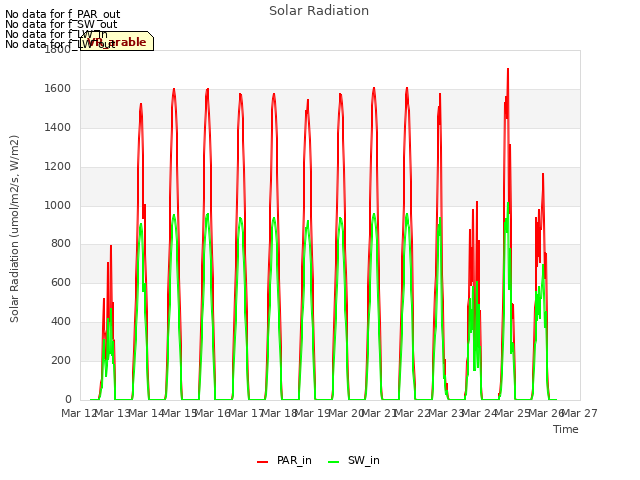Click the Mar 15 PAR_in peak near 1600
Viewport: 640px width, 480px height.
point(174,89)
